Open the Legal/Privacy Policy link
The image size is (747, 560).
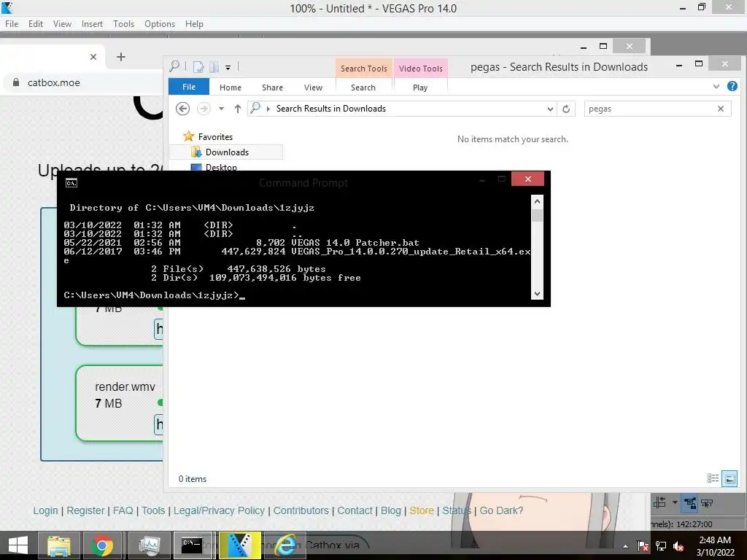pyautogui.click(x=219, y=510)
